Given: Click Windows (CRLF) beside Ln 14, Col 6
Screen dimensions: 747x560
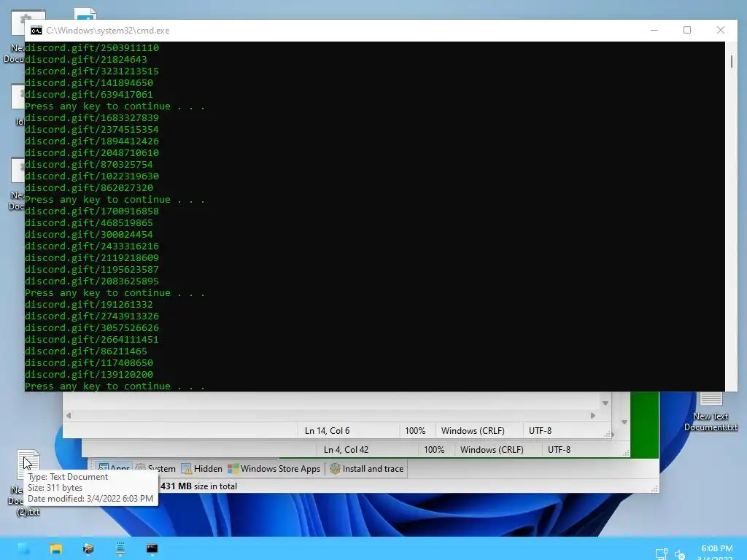Looking at the screenshot, I should point(473,430).
